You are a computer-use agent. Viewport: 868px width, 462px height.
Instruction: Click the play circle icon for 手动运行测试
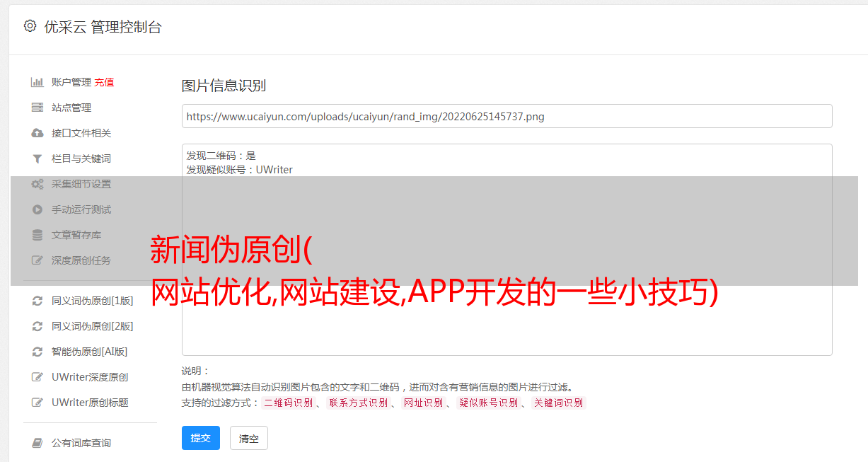(37, 209)
